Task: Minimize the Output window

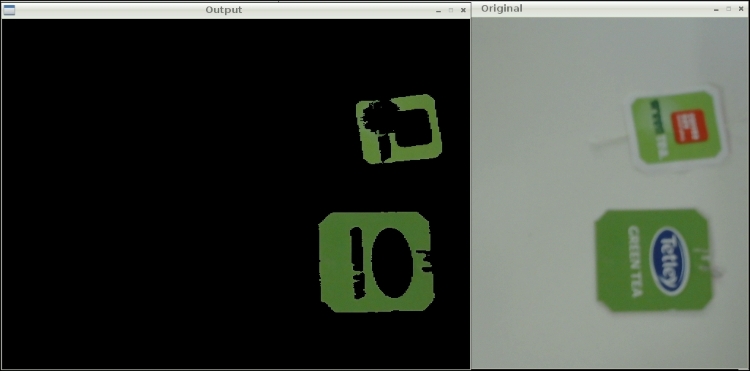Action: coord(438,10)
